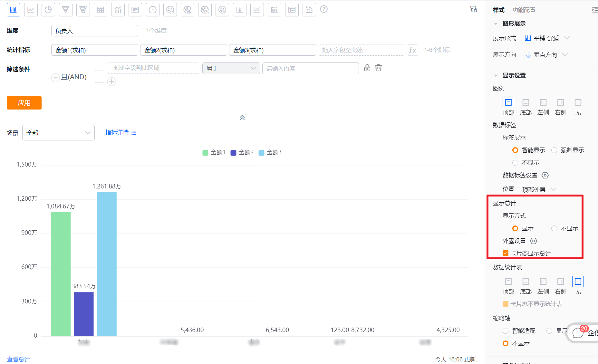Select the scatter plot chart icon
The image size is (598, 364).
tap(309, 10)
